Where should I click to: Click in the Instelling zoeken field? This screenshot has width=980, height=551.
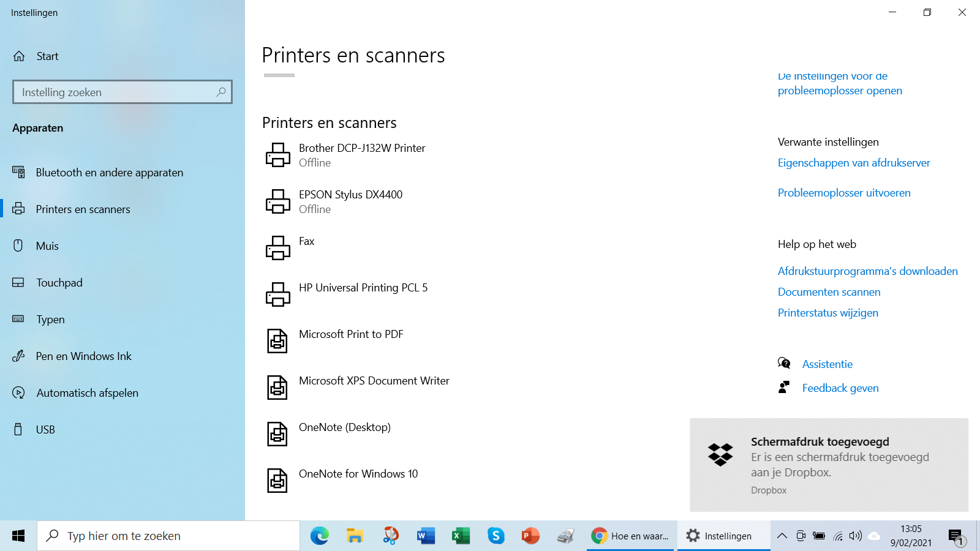tap(123, 92)
